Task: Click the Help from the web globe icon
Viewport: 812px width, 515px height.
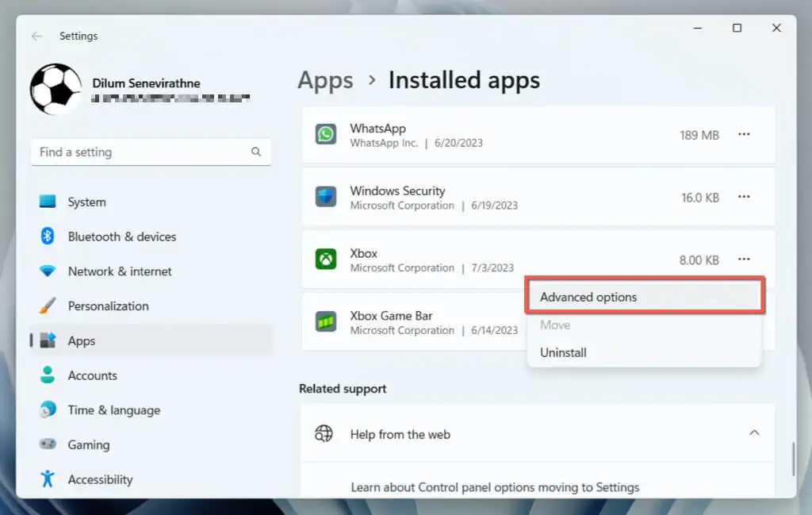Action: coord(324,433)
